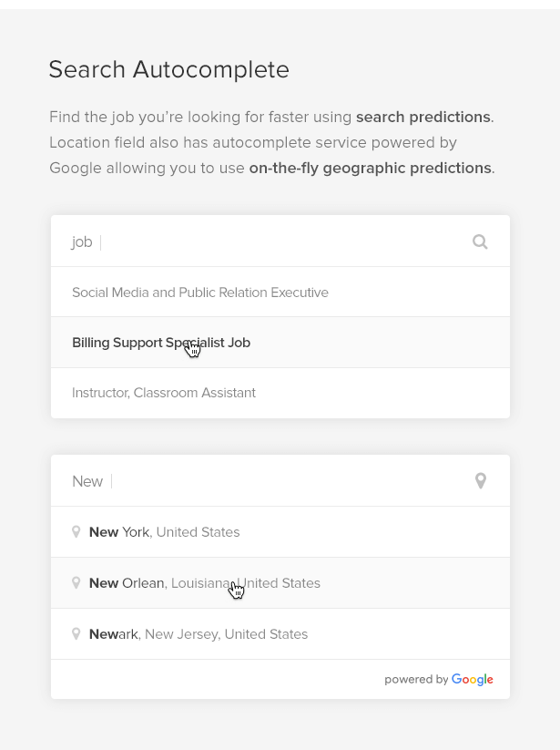
Task: Click "New Jersey" in the Newark suggestion
Action: (181, 634)
